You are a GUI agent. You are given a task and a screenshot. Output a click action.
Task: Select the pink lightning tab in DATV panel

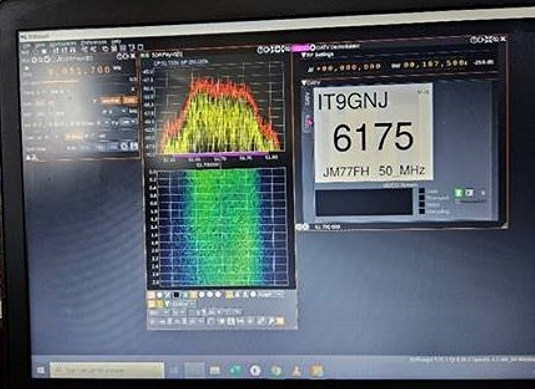pos(309,122)
